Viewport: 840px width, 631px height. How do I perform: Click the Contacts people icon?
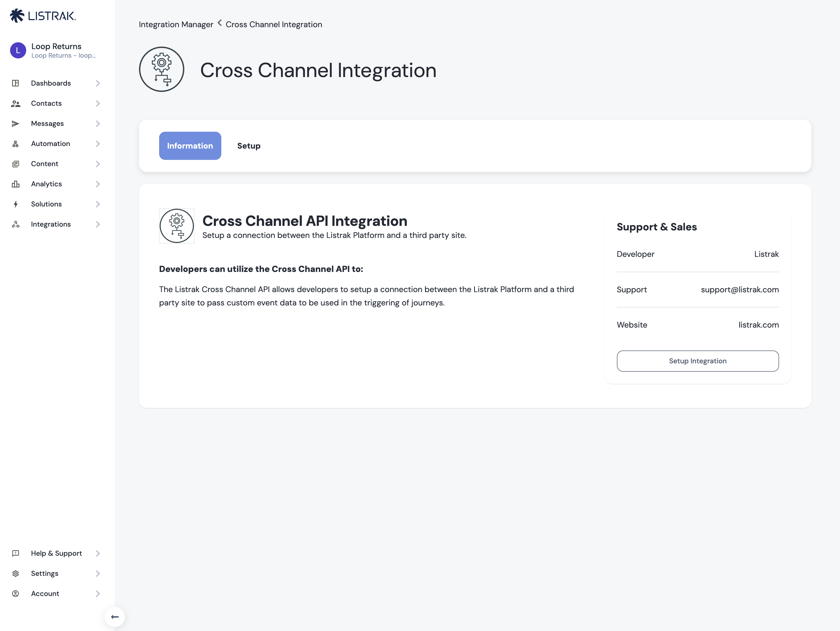16,103
